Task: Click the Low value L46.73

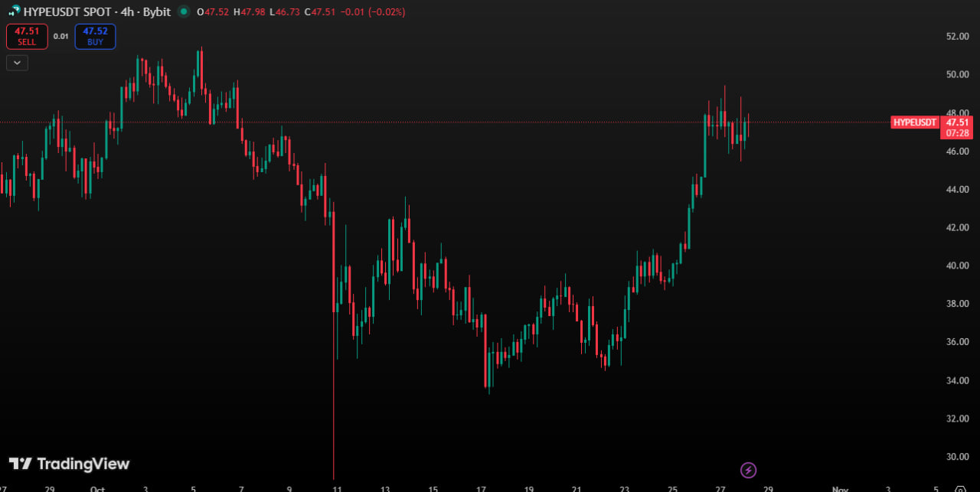Action: 284,12
